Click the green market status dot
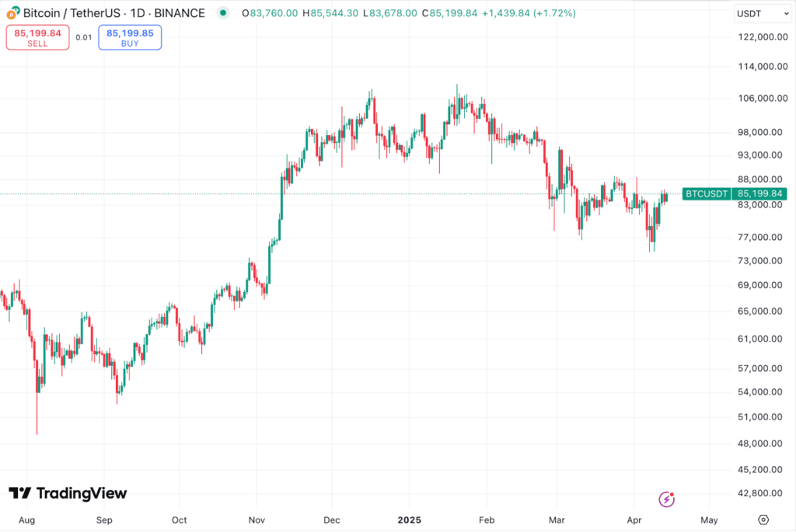The image size is (796, 532). pyautogui.click(x=224, y=13)
